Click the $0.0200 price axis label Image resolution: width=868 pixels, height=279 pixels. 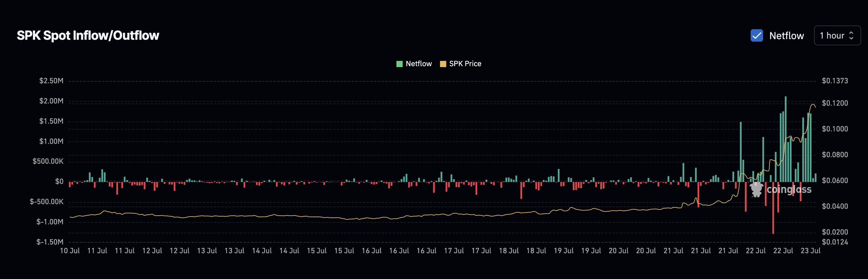835,232
